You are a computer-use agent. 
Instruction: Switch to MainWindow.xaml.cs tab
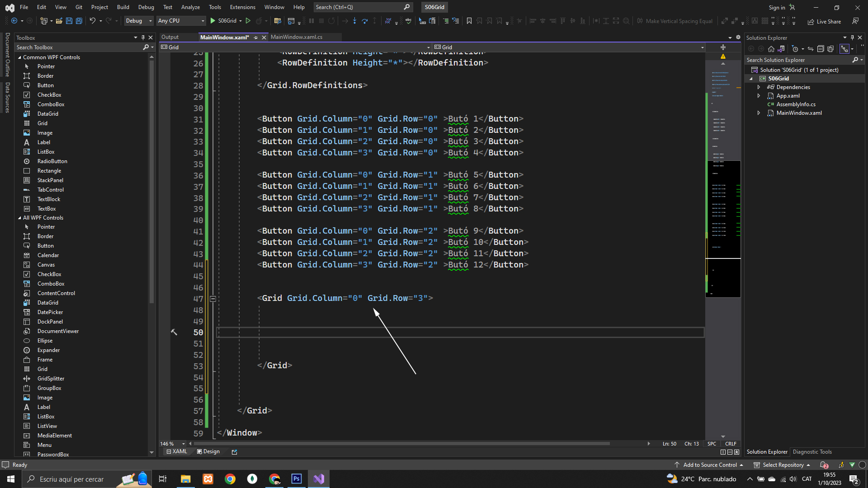[x=297, y=37]
